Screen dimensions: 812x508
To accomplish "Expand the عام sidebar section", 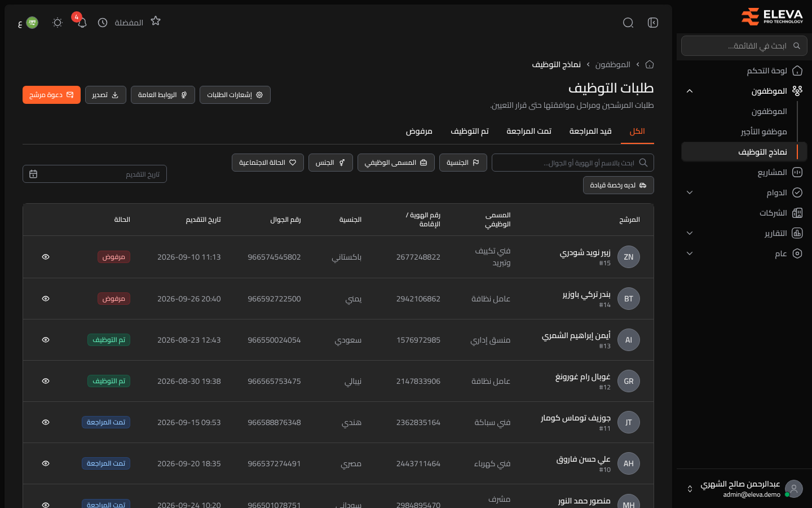I will tap(744, 253).
